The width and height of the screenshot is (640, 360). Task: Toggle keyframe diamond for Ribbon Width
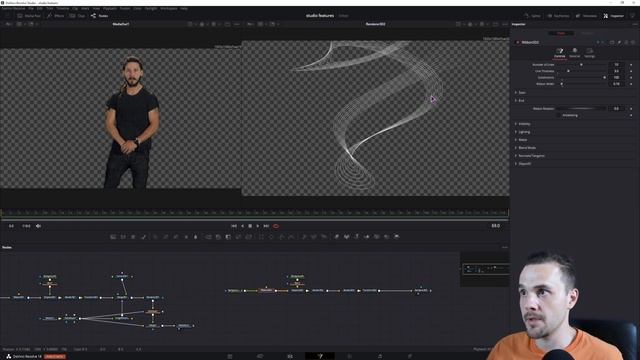click(x=631, y=84)
